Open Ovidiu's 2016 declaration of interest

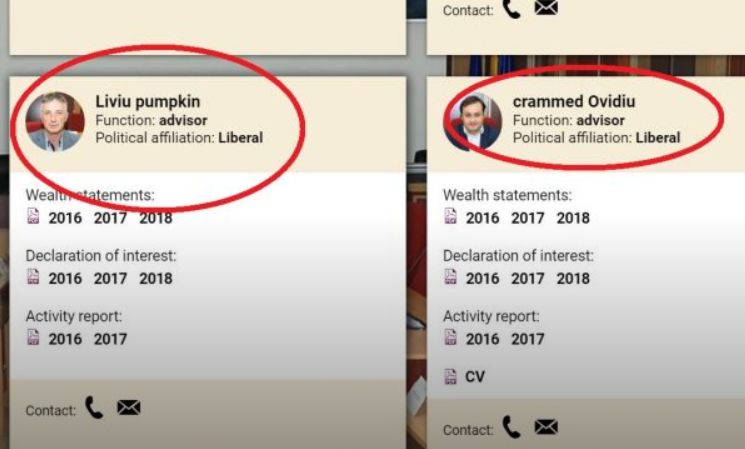[x=482, y=278]
